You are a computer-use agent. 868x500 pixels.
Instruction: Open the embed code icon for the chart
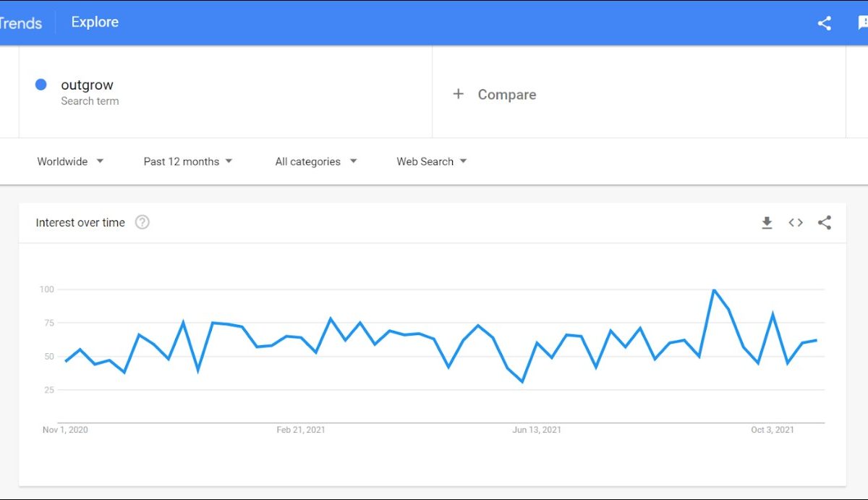(796, 223)
